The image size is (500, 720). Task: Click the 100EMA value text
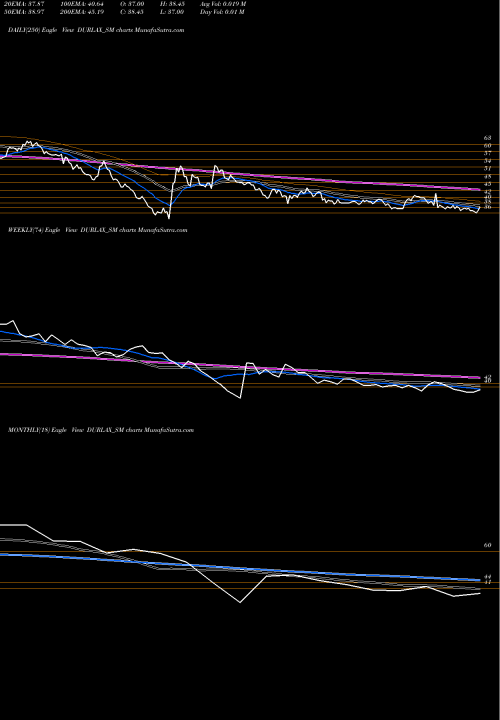coord(84,4)
